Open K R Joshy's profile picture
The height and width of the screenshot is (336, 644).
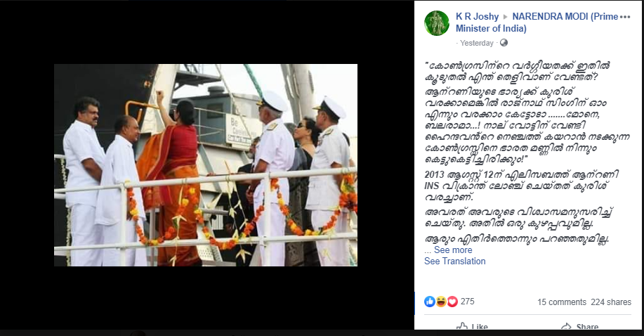click(x=437, y=23)
